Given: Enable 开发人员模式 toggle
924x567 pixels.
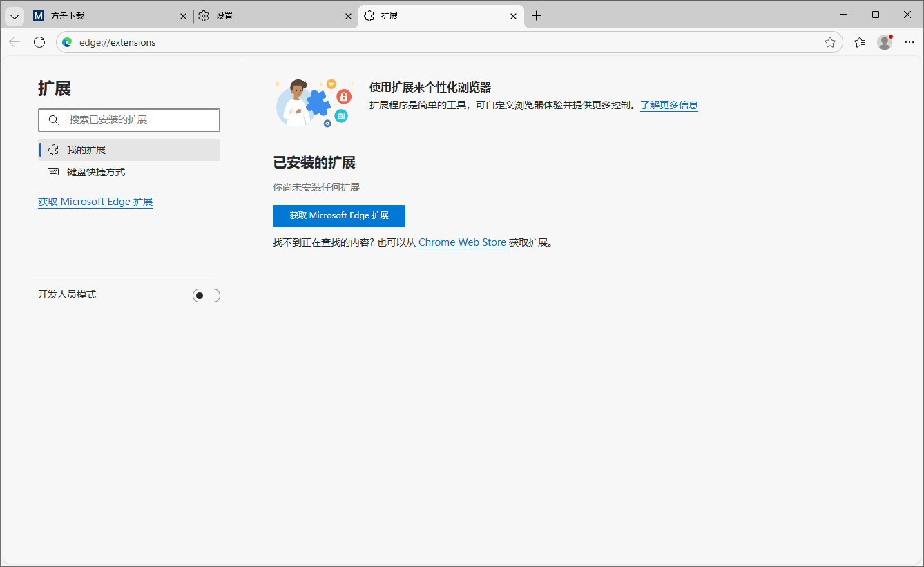Looking at the screenshot, I should (206, 294).
